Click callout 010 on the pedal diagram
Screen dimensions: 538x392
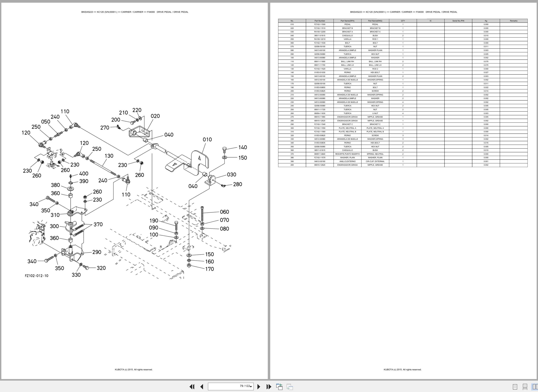pyautogui.click(x=207, y=139)
